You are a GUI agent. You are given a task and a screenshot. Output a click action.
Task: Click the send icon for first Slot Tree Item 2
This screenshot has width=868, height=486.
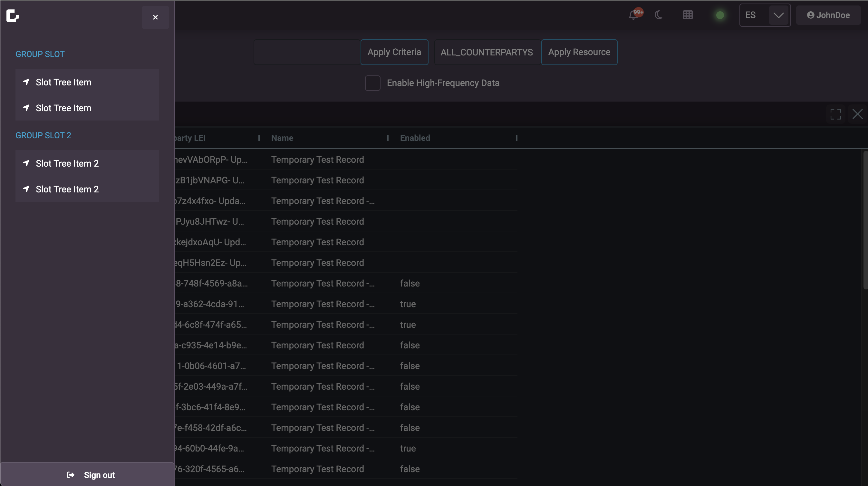(x=26, y=163)
